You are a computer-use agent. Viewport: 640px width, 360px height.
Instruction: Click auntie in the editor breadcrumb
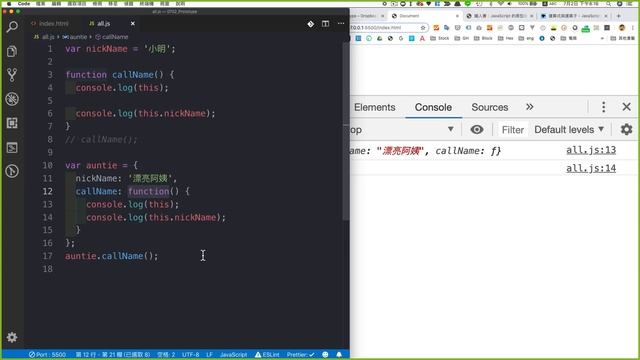tap(75, 37)
